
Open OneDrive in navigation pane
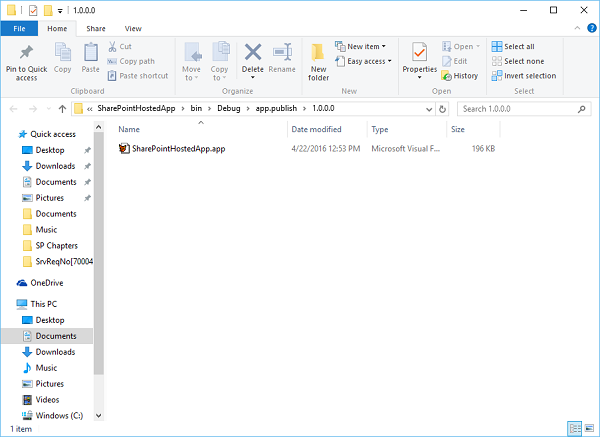coord(40,283)
